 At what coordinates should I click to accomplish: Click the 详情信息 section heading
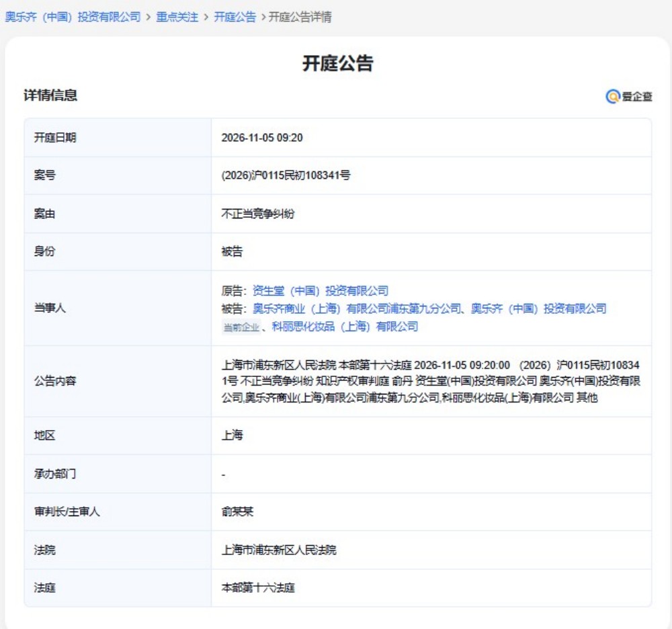pyautogui.click(x=50, y=95)
